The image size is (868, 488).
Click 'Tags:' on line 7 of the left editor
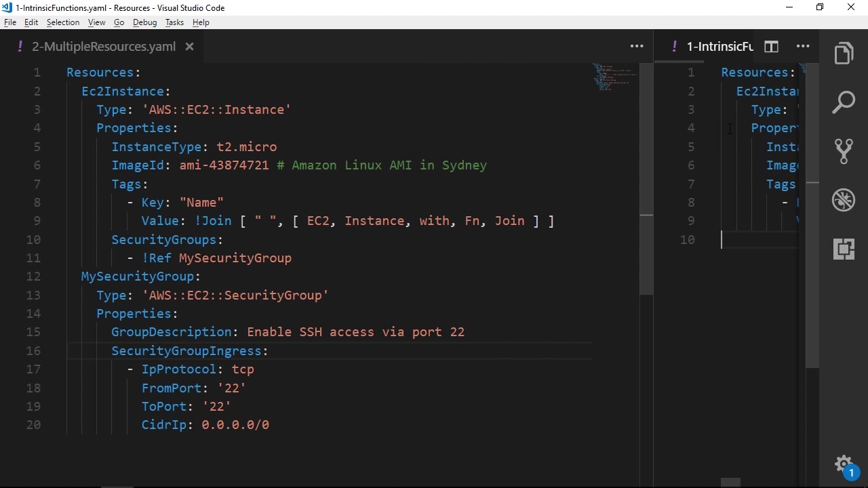(130, 184)
